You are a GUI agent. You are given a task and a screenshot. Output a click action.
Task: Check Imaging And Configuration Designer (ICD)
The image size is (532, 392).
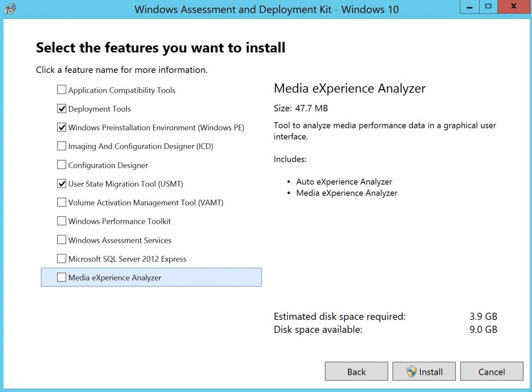pos(61,146)
